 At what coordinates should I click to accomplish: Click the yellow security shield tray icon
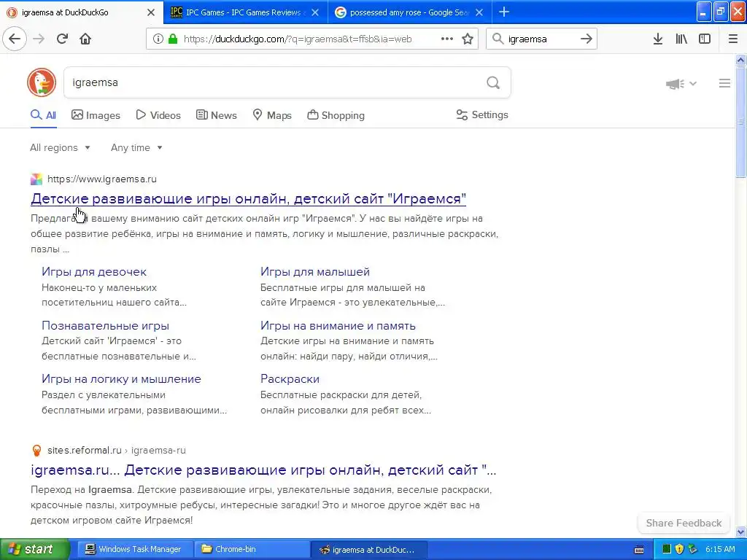pyautogui.click(x=680, y=549)
